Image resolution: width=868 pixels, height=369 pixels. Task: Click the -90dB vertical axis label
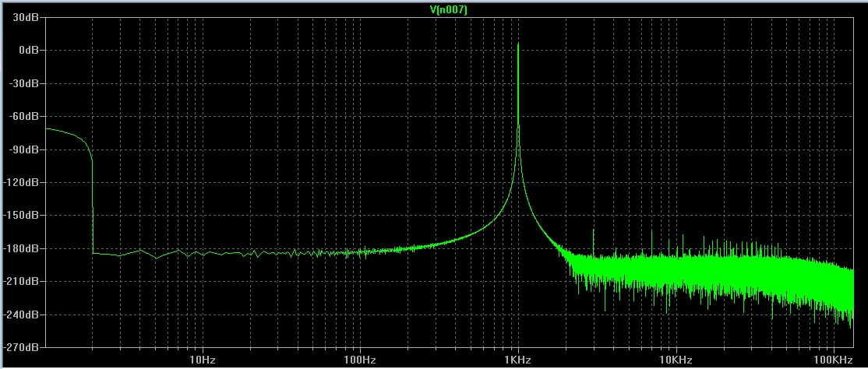(x=24, y=149)
